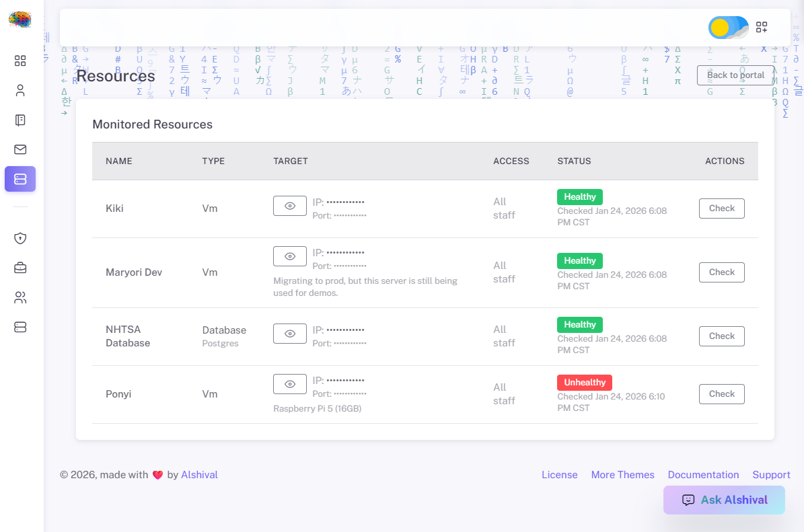Open the Documentation footer link
Image resolution: width=804 pixels, height=532 pixels.
point(703,475)
